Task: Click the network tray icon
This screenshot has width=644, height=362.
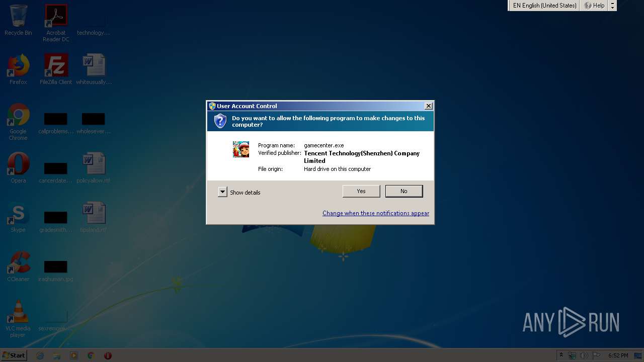Action: click(572, 355)
